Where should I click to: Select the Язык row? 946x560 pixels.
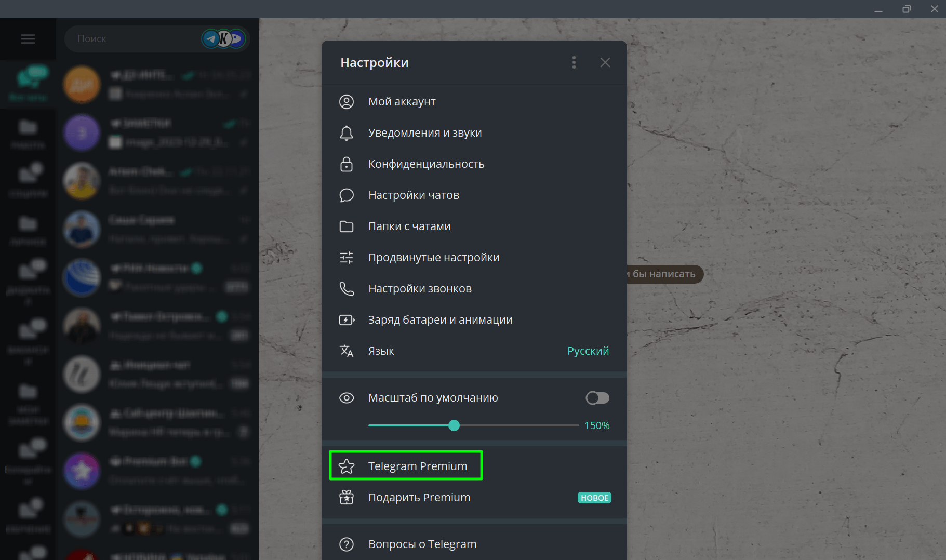pos(474,351)
